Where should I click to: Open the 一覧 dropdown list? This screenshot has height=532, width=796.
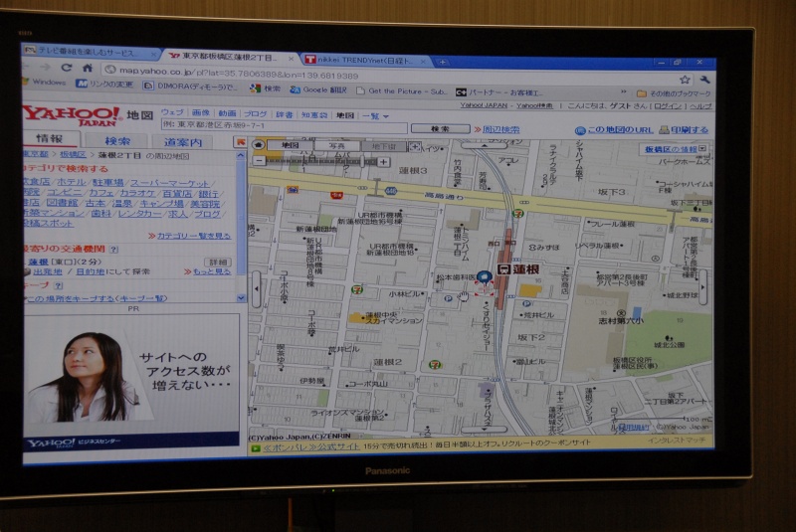375,116
